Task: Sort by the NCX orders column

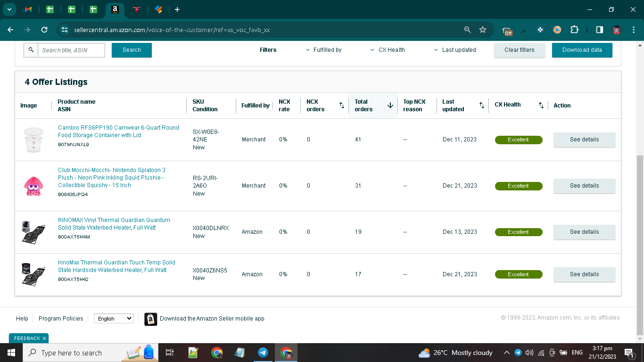Action: coord(342,106)
